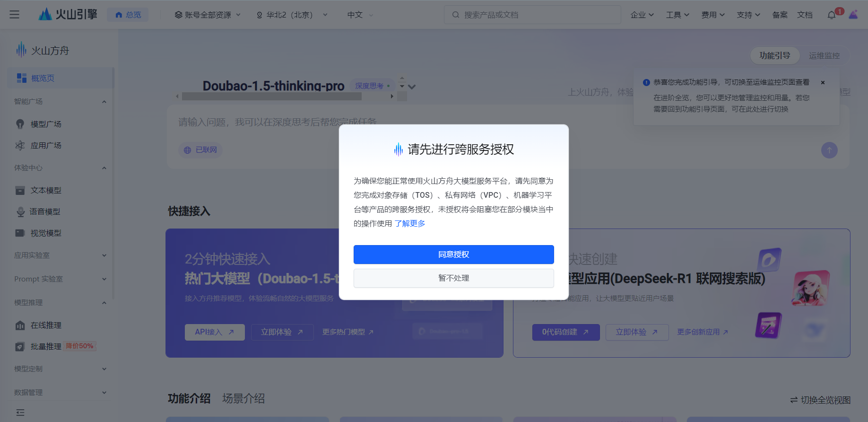Screen dimensions: 868x422
Task: Click the search magnifier icon
Action: 456,15
